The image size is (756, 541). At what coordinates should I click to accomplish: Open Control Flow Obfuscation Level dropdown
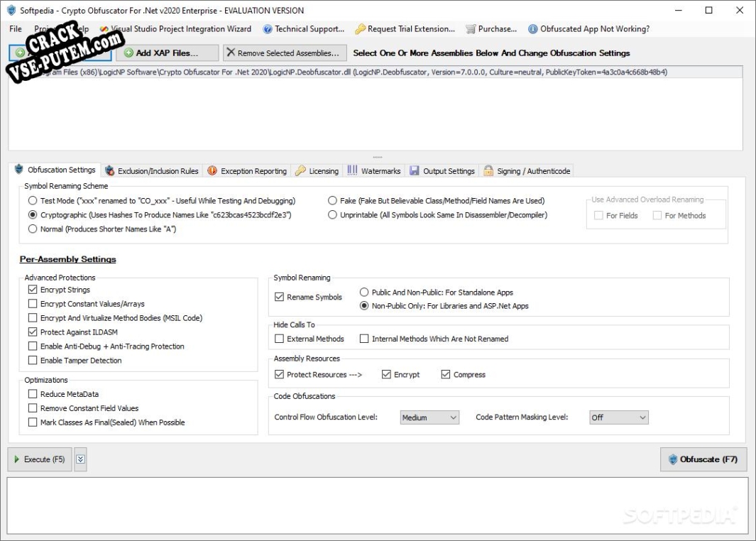point(429,417)
